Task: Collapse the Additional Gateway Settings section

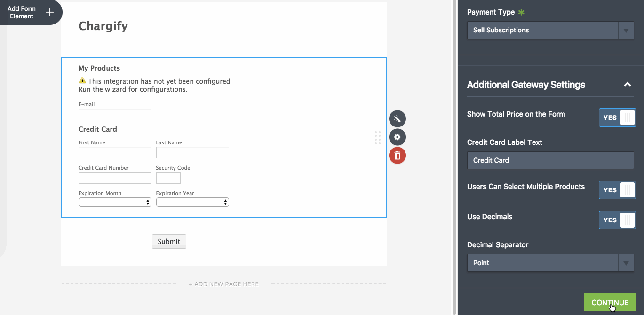Action: pyautogui.click(x=627, y=85)
